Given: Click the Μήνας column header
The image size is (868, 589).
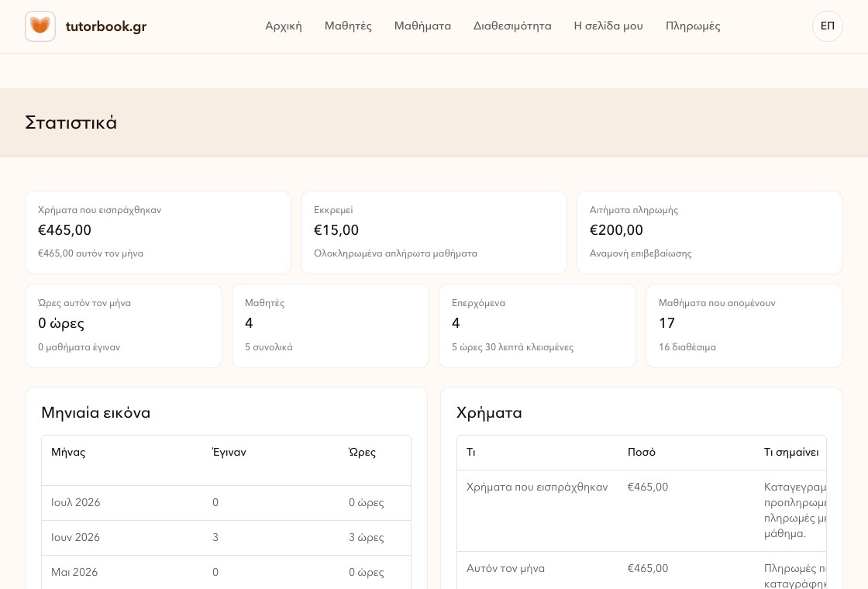Looking at the screenshot, I should click(68, 453).
